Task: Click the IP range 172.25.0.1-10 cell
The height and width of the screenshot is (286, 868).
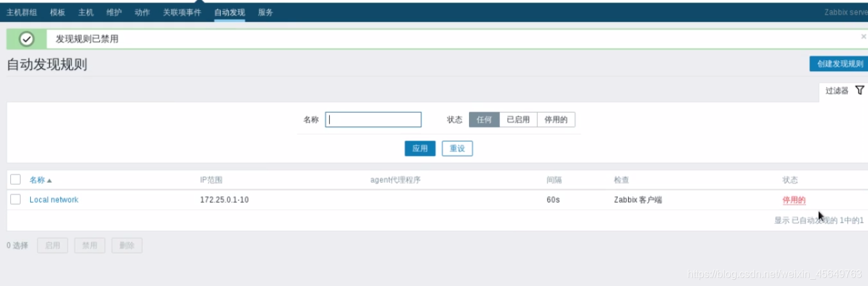Action: click(x=225, y=200)
